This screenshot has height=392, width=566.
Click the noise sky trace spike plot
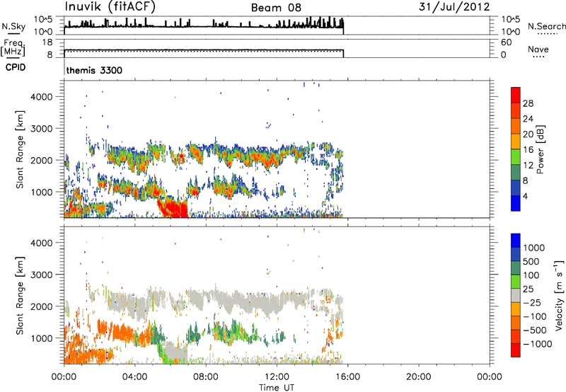[x=204, y=25]
